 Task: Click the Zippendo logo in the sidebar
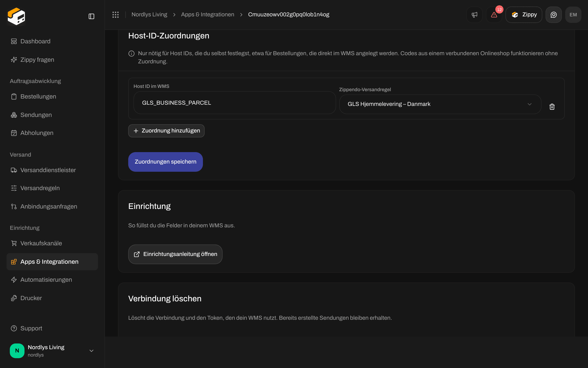pyautogui.click(x=17, y=16)
